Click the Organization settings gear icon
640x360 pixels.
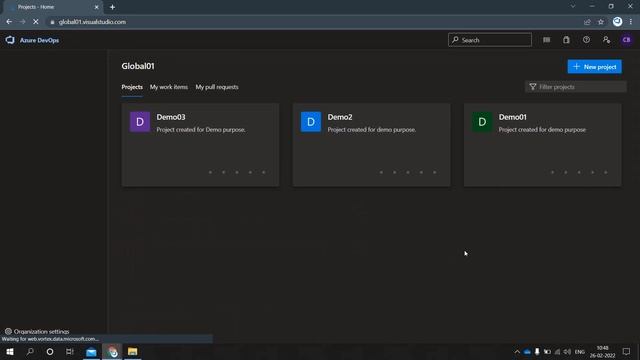pos(8,331)
